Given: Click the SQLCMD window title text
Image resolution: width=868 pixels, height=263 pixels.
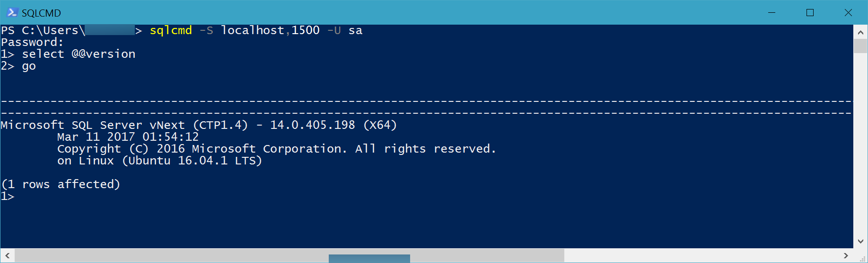Looking at the screenshot, I should click(41, 13).
